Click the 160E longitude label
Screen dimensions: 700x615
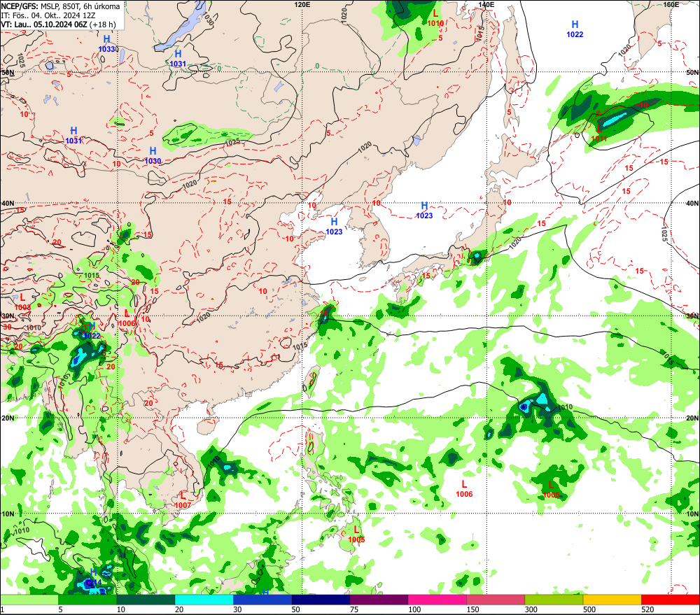[671, 4]
